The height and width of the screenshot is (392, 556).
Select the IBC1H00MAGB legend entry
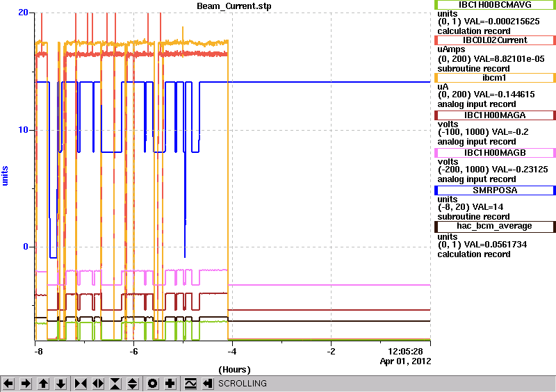pos(495,153)
